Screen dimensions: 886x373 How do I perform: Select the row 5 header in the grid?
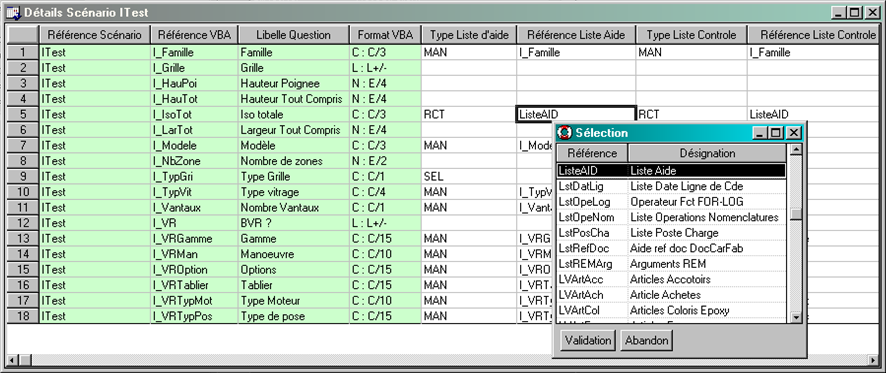pos(23,114)
